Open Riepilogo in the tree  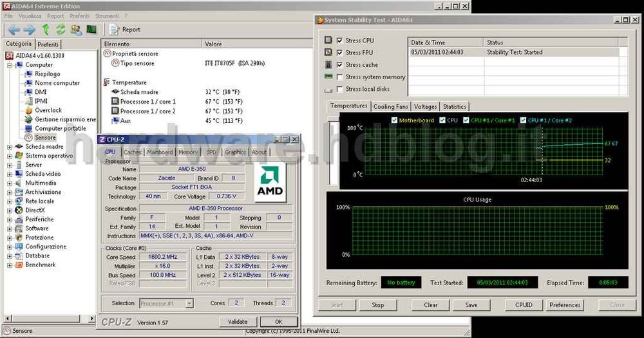(x=47, y=74)
